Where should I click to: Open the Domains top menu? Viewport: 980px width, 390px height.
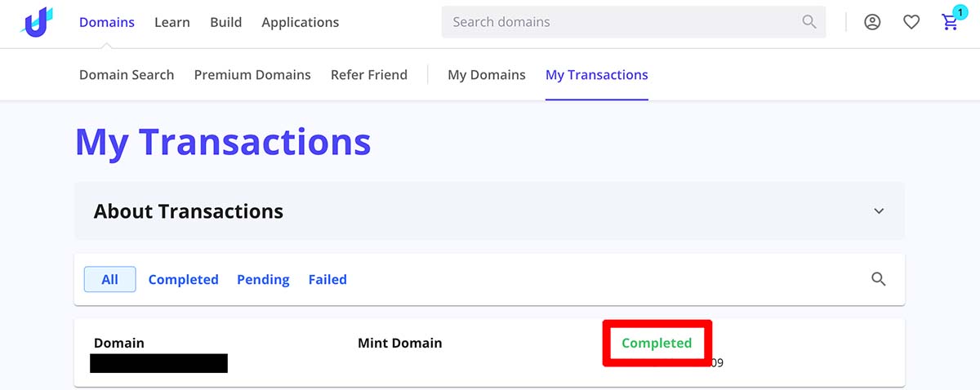click(107, 22)
